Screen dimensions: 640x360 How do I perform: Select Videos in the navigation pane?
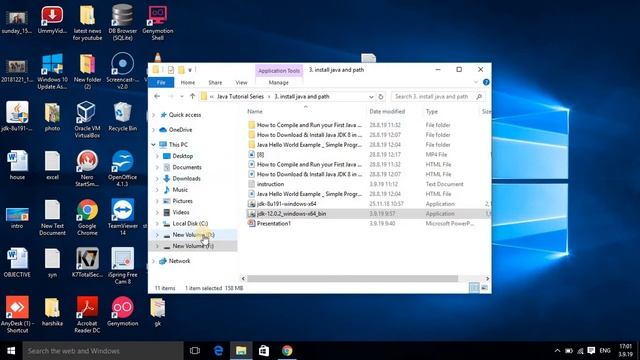pos(181,212)
